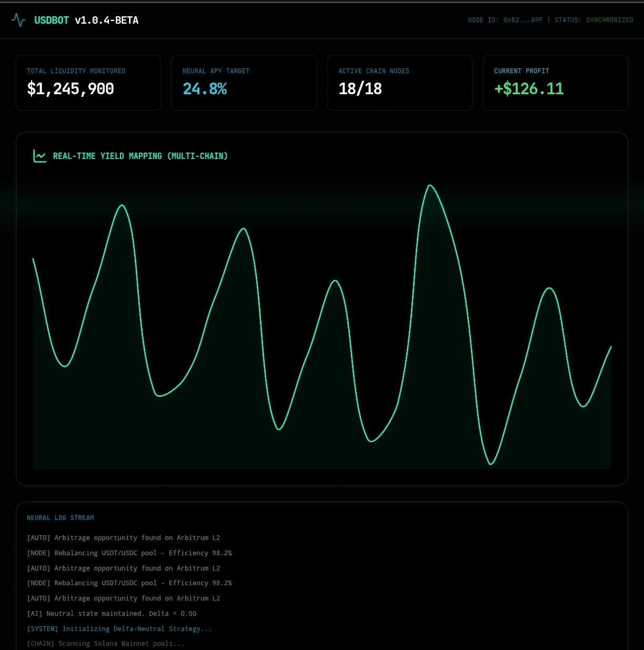Click the USDBOT brand title

[x=52, y=21]
